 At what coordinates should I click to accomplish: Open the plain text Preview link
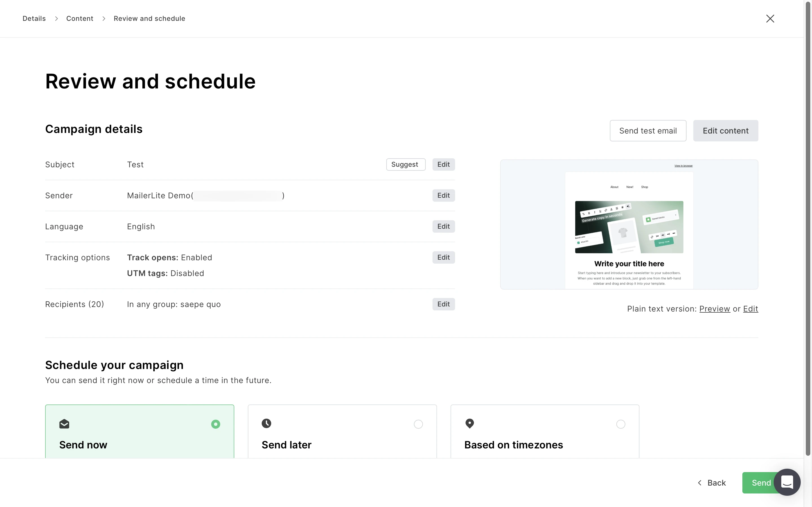[714, 309]
